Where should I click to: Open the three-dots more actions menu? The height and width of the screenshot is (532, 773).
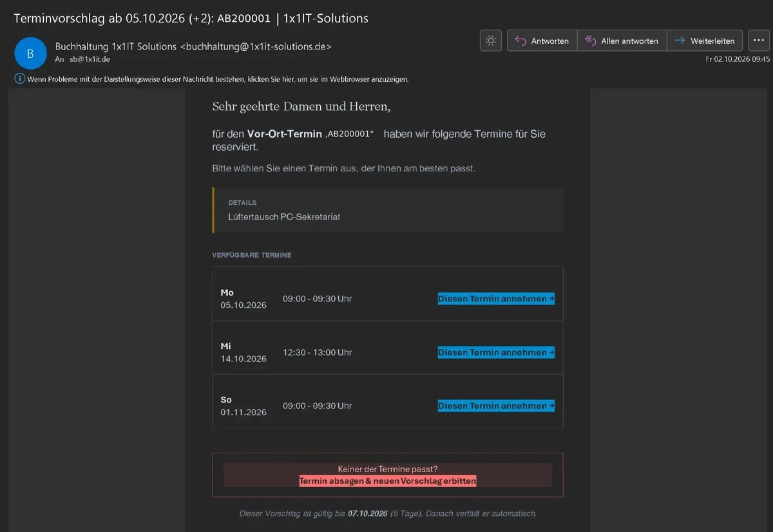[759, 41]
